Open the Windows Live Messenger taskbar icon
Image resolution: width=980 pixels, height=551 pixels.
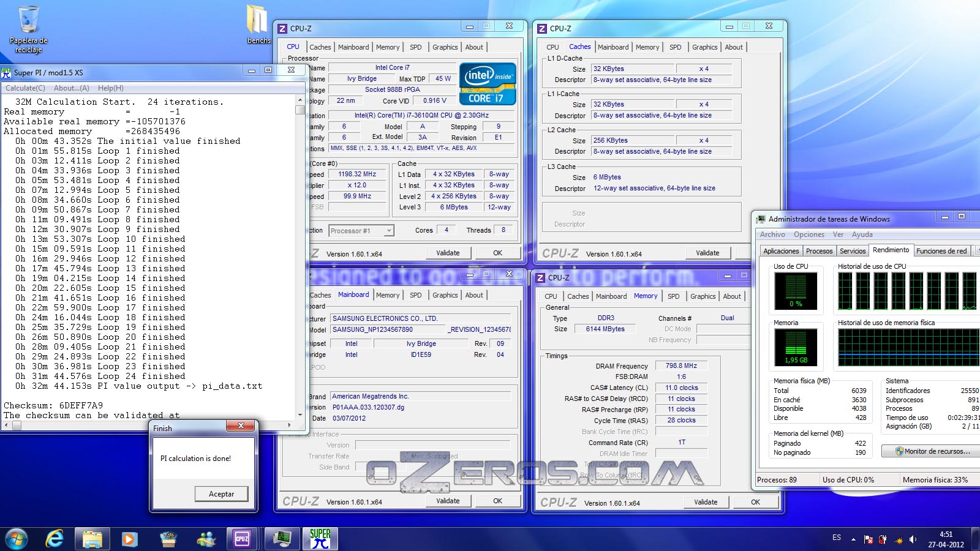(206, 539)
